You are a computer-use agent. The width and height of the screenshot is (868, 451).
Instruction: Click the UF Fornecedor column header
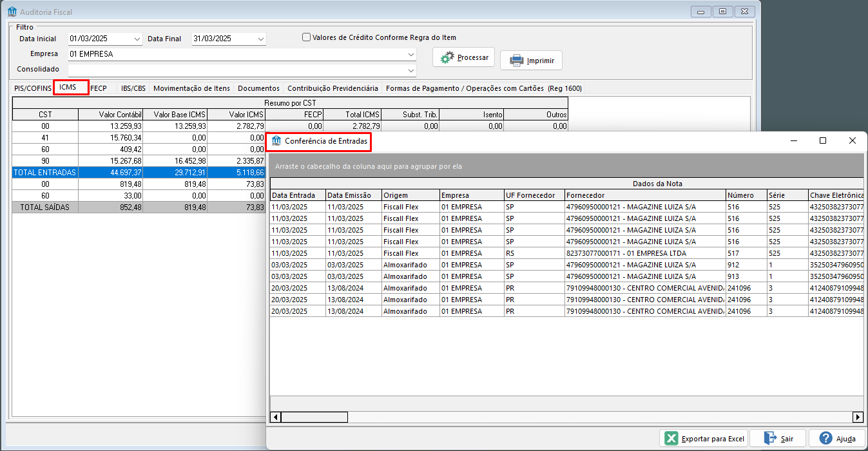[534, 195]
